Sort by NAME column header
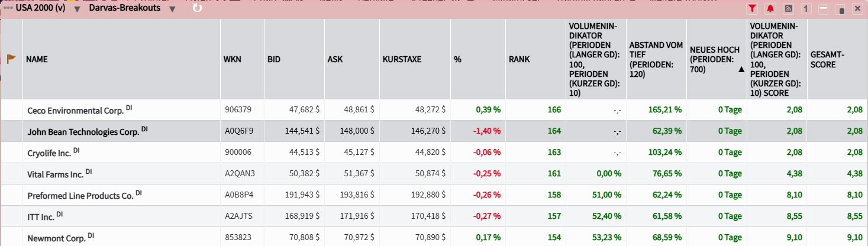Viewport: 868px width, 246px height. [x=37, y=60]
